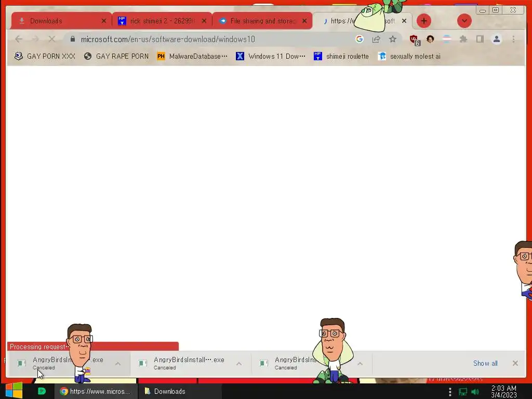Image resolution: width=532 pixels, height=399 pixels.
Task: Click the third AngryBirds download file icon
Action: pyautogui.click(x=263, y=363)
